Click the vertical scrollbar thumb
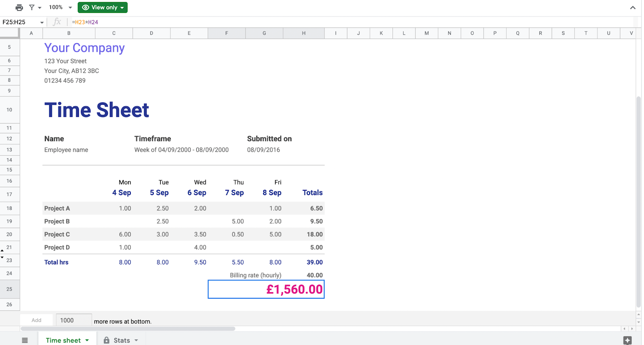This screenshot has width=644, height=345. [x=638, y=202]
